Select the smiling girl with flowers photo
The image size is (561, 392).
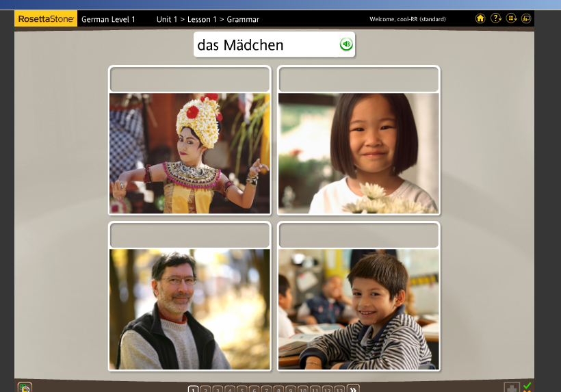point(358,153)
